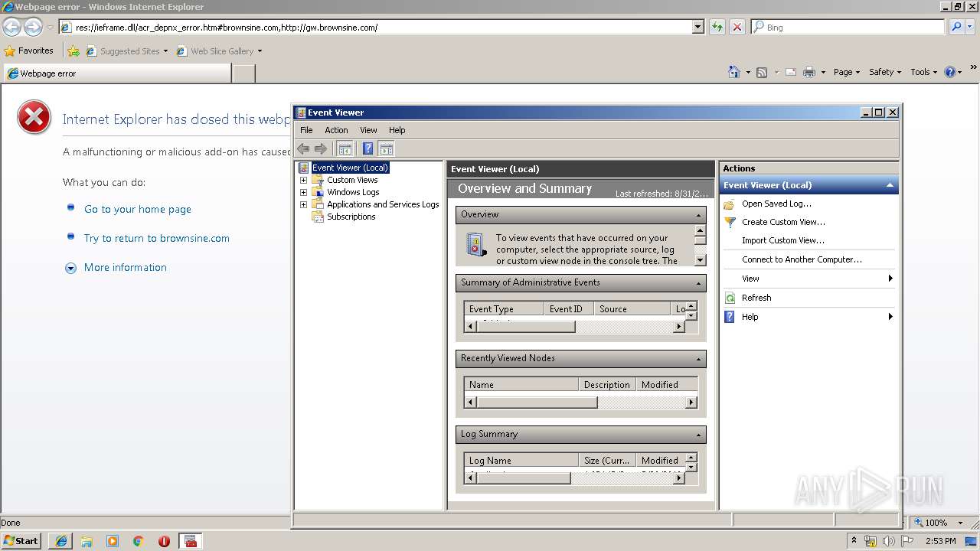980x551 pixels.
Task: Click Open Saved Log action
Action: tap(776, 204)
